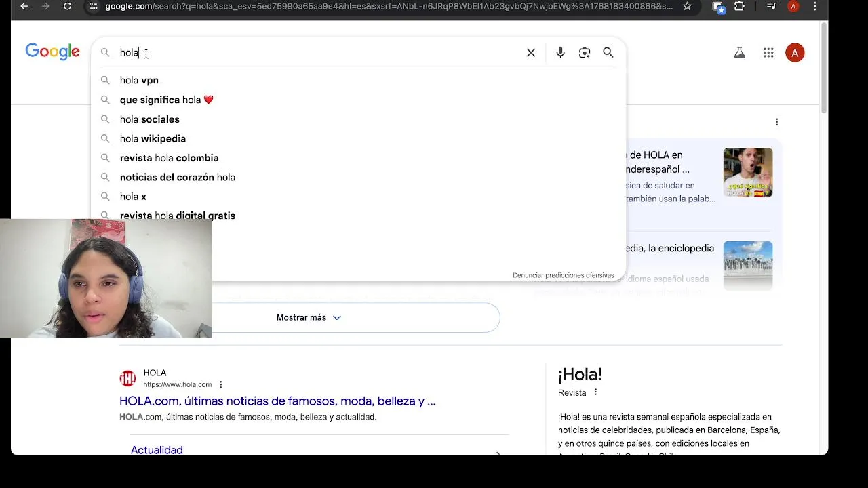Click the HOLA site favicon
Screen dimensions: 868x488
[x=127, y=378]
